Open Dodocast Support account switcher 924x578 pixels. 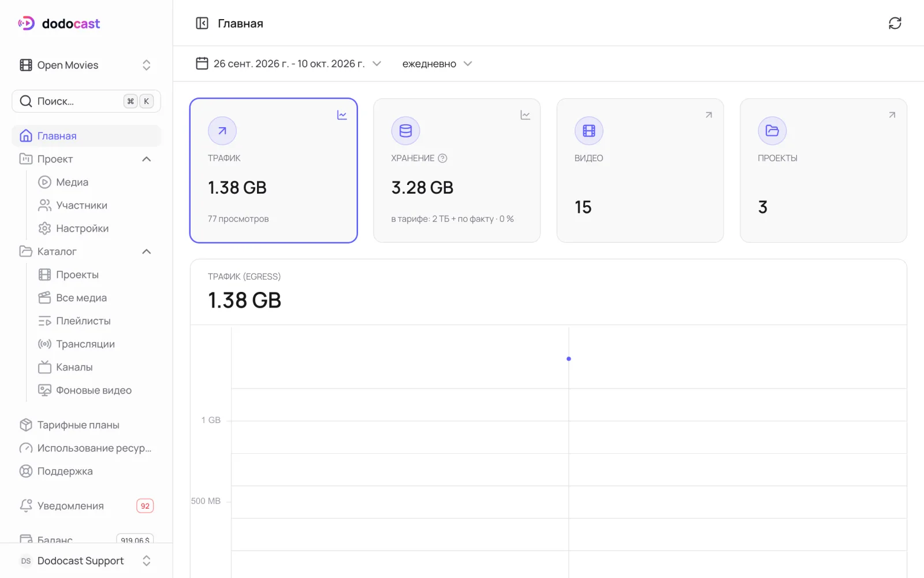tap(87, 561)
